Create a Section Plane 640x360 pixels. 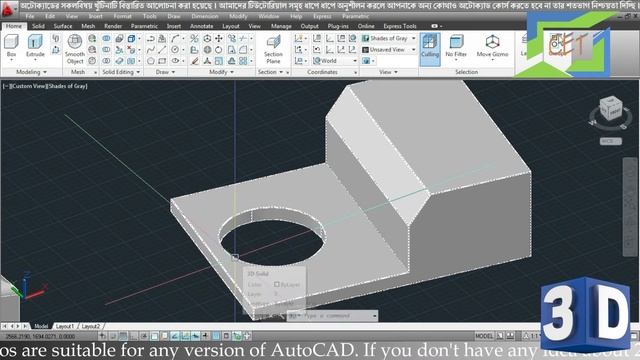[273, 49]
